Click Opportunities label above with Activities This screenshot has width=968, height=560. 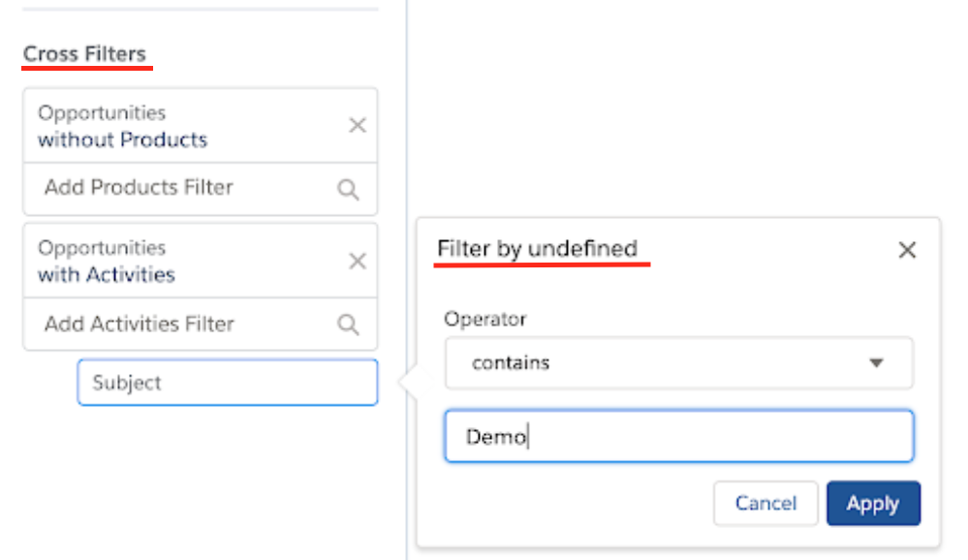tap(102, 248)
